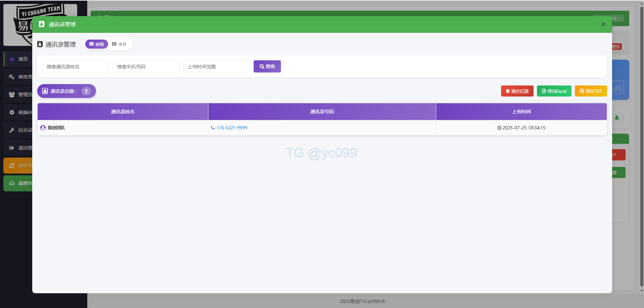Screen dimensions: 644x308
Task: Click the home icon in sidebar
Action: [x=12, y=59]
